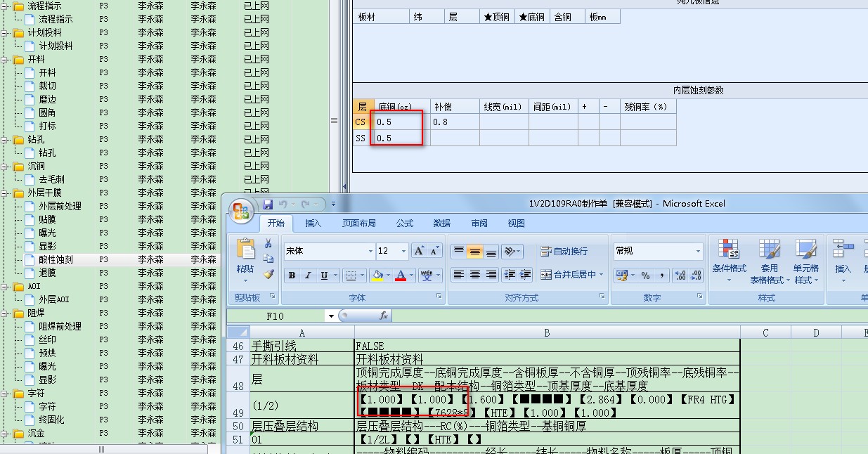Set top vertical alignment
Viewport: 868px width, 454px height.
point(458,251)
